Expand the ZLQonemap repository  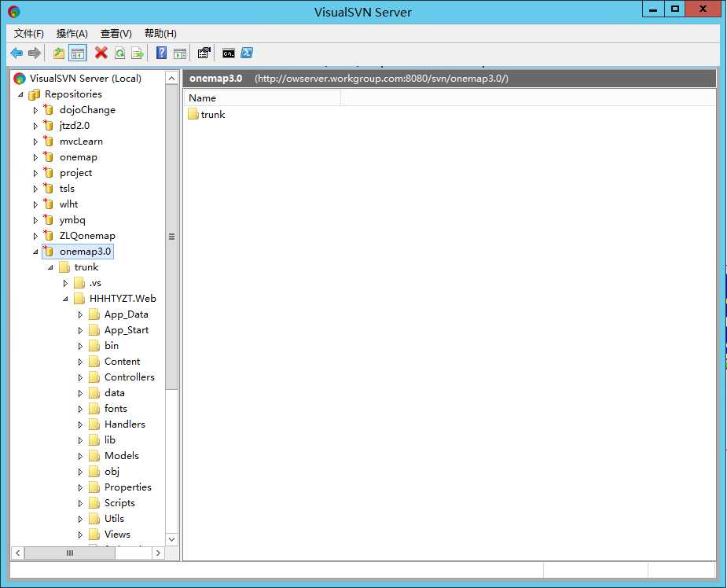pos(35,236)
